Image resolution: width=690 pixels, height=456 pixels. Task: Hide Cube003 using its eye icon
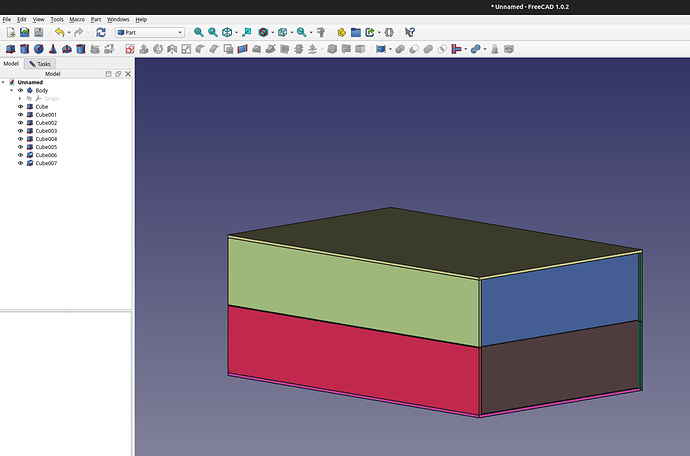[x=20, y=131]
